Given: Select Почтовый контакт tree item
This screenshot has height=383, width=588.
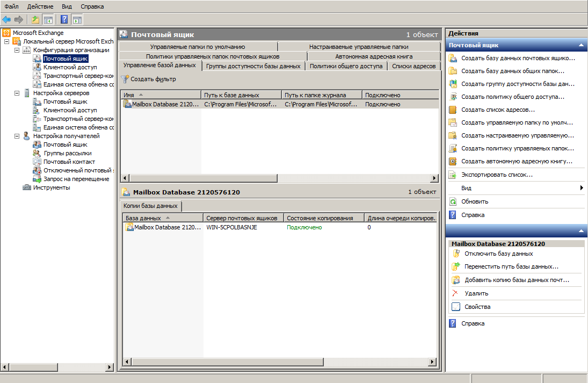Looking at the screenshot, I should (x=69, y=162).
